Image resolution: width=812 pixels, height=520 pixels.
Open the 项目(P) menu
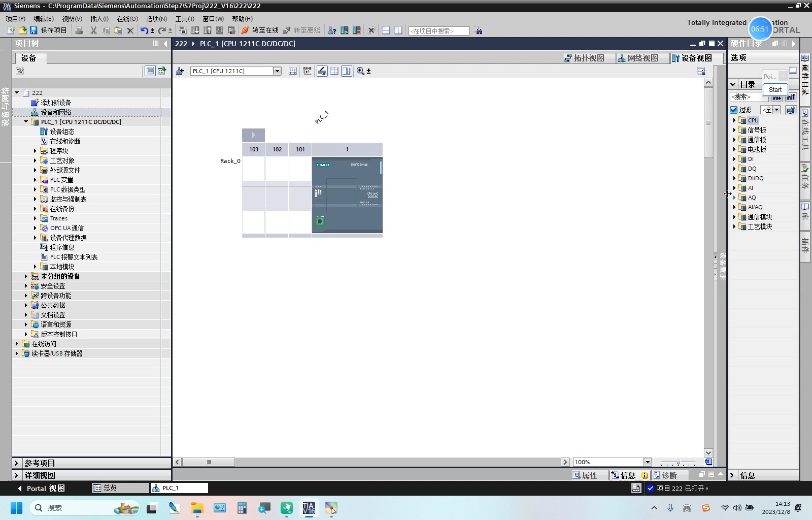click(15, 19)
